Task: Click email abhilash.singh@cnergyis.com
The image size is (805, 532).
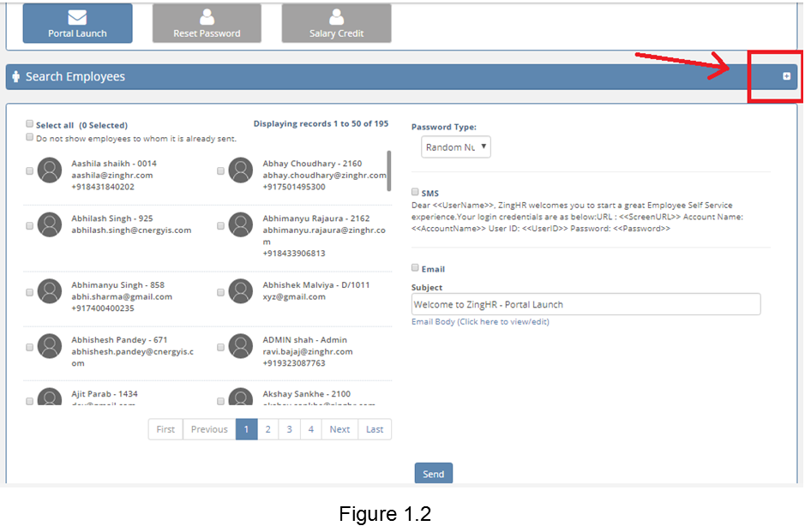Action: click(131, 230)
